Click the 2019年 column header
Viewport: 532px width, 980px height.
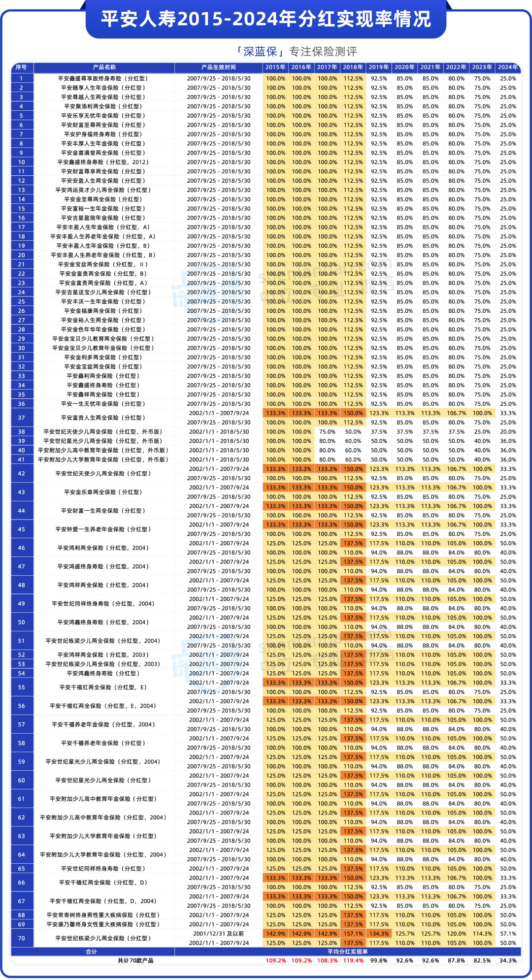[379, 67]
